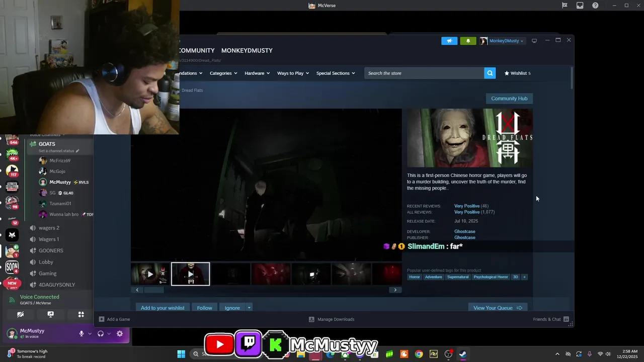Open Categories store menu

[223, 73]
